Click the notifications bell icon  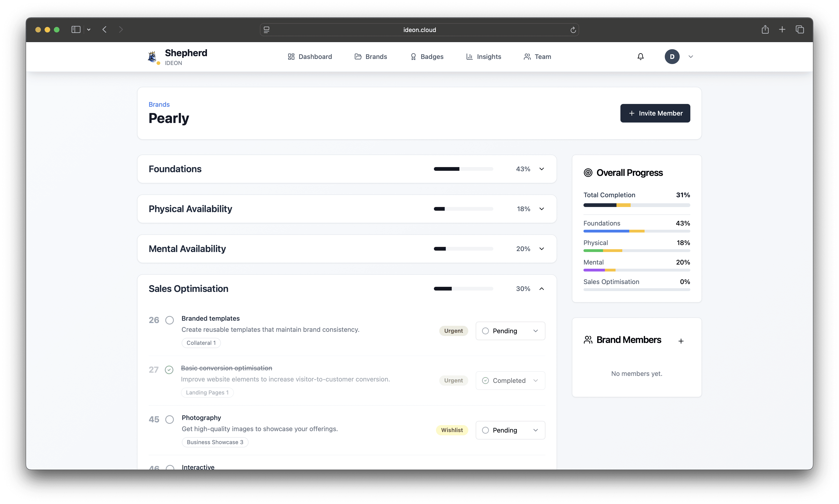click(x=640, y=57)
